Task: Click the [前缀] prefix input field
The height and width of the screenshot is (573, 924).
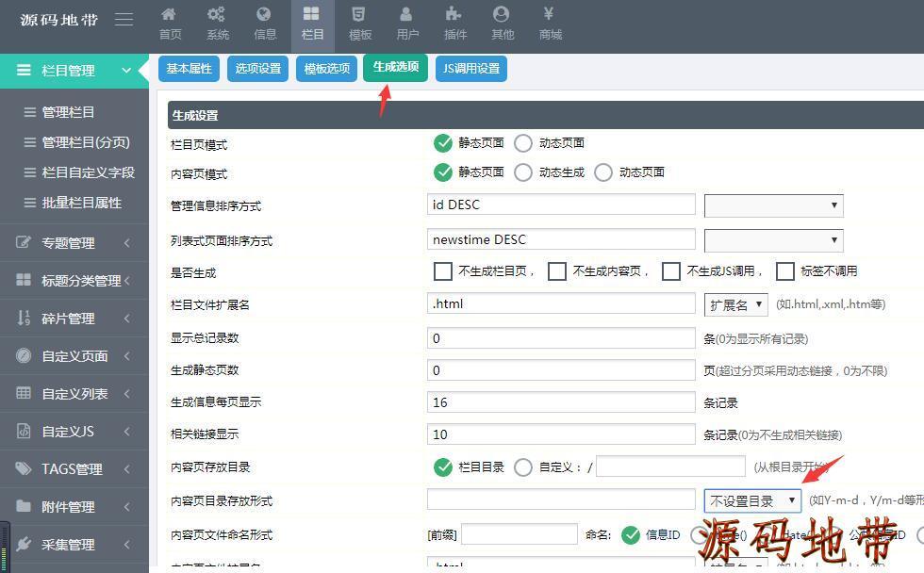Action: click(520, 534)
